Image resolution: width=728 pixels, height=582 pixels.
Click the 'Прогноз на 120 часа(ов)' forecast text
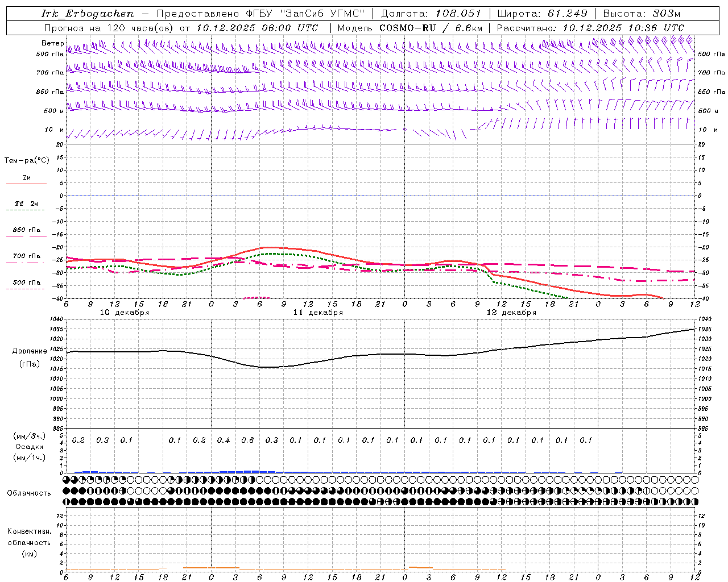(x=109, y=28)
